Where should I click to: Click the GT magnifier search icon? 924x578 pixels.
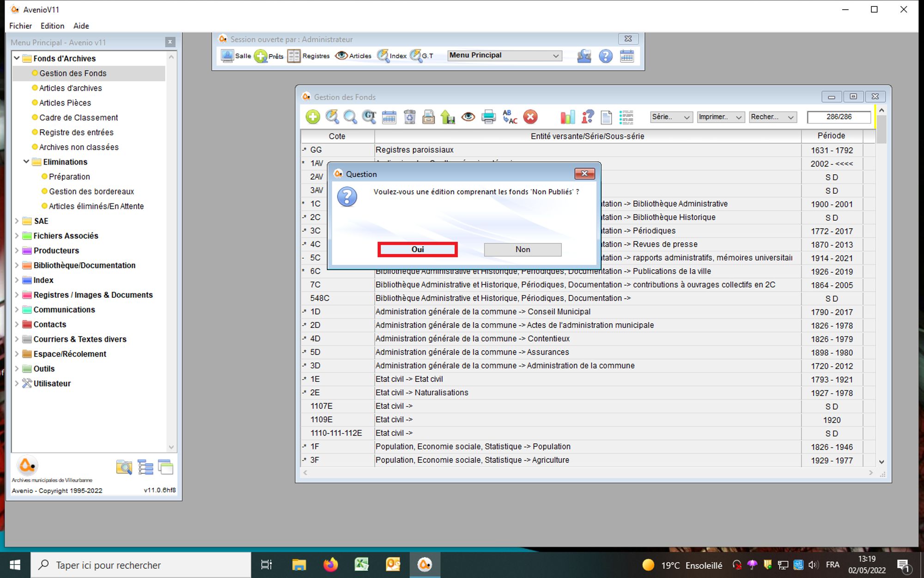click(x=369, y=117)
